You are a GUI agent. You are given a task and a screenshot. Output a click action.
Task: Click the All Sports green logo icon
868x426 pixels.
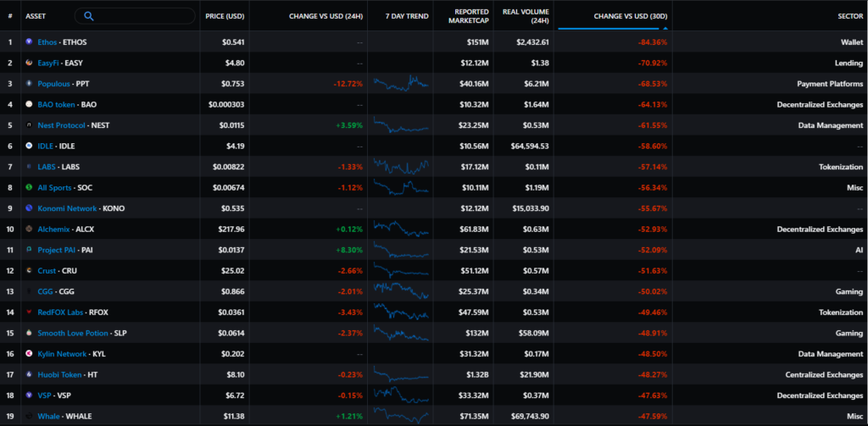pyautogui.click(x=29, y=187)
